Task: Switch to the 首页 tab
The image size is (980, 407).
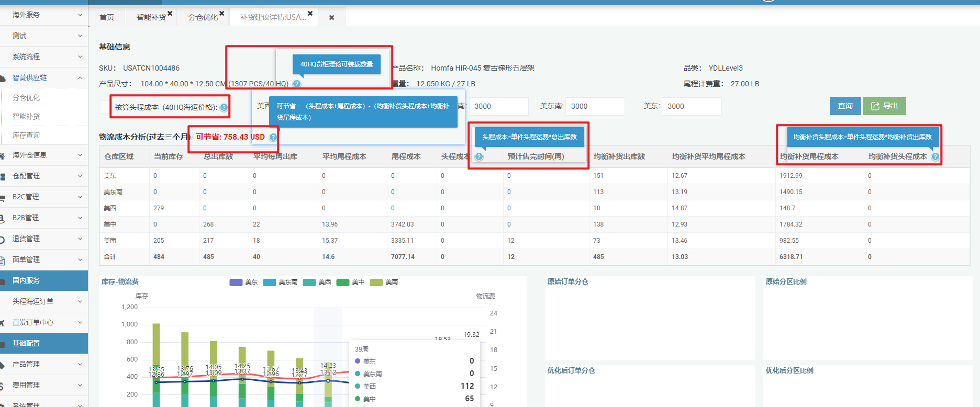Action: pyautogui.click(x=107, y=17)
